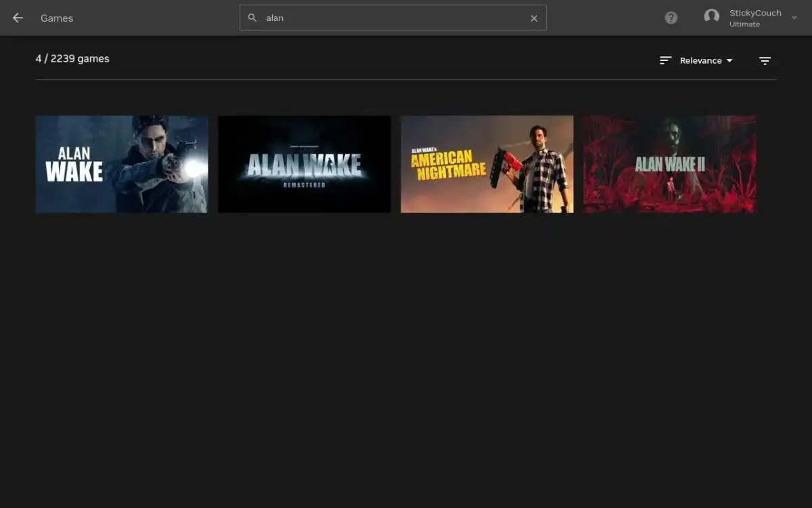Click the "4 / 2239 games" count
Viewport: 812px width, 508px height.
(x=72, y=59)
